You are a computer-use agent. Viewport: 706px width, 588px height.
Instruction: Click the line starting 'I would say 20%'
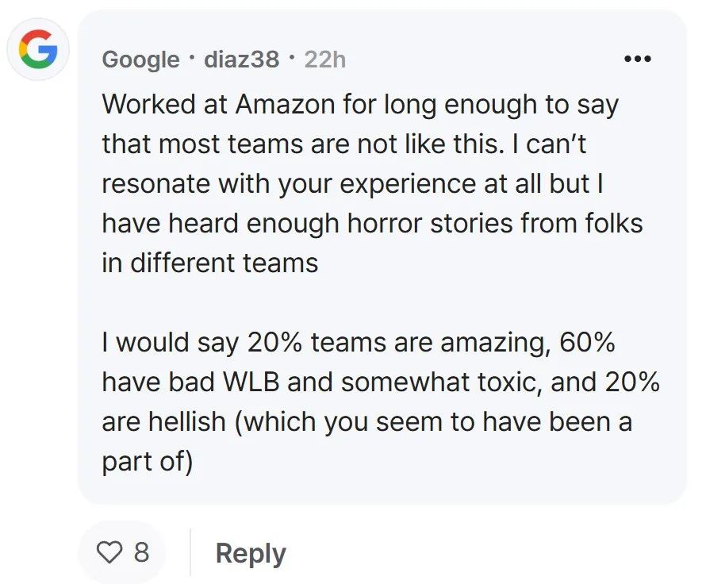point(359,343)
